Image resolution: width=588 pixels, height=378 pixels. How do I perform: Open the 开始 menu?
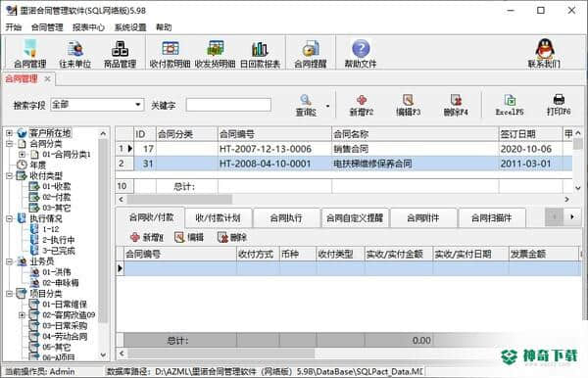[14, 27]
